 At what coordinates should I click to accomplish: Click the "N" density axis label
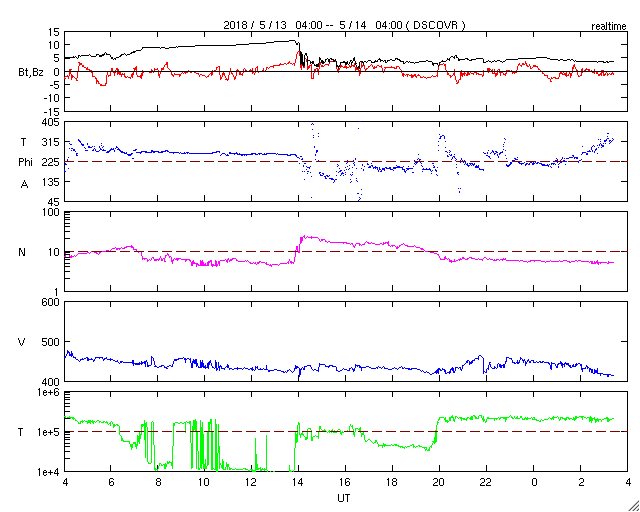coord(22,252)
